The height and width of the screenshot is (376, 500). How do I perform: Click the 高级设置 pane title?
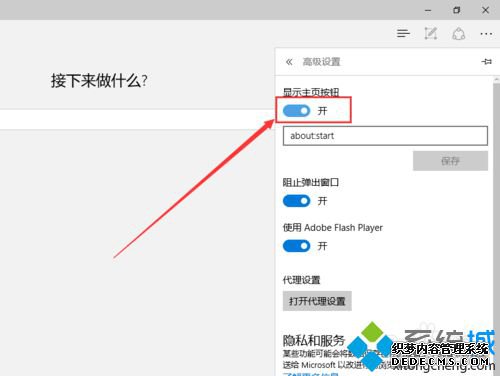(321, 62)
